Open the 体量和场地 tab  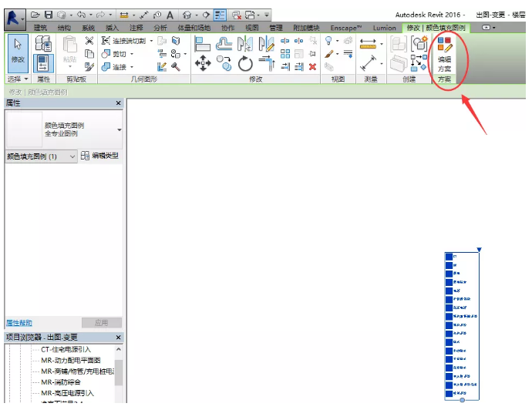coord(194,28)
